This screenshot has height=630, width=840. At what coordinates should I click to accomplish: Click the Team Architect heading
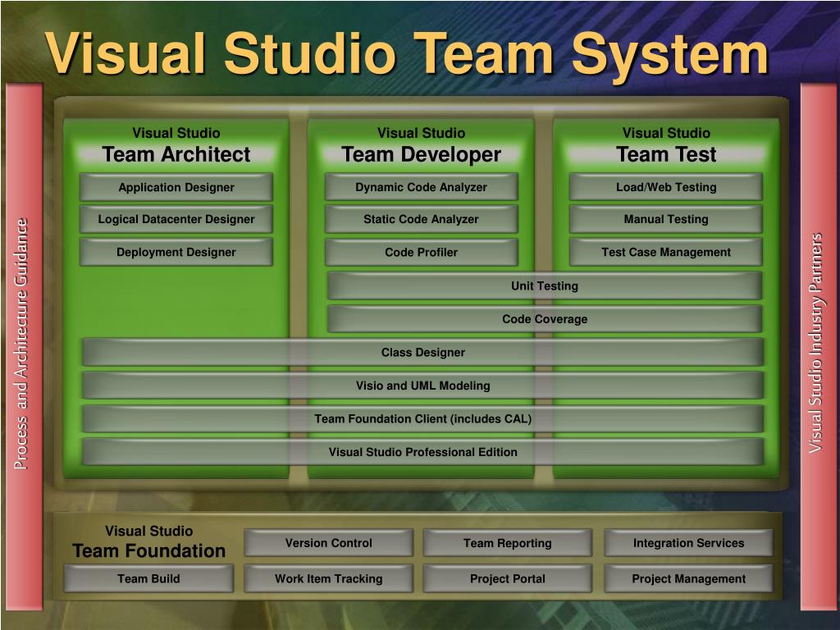pos(176,154)
